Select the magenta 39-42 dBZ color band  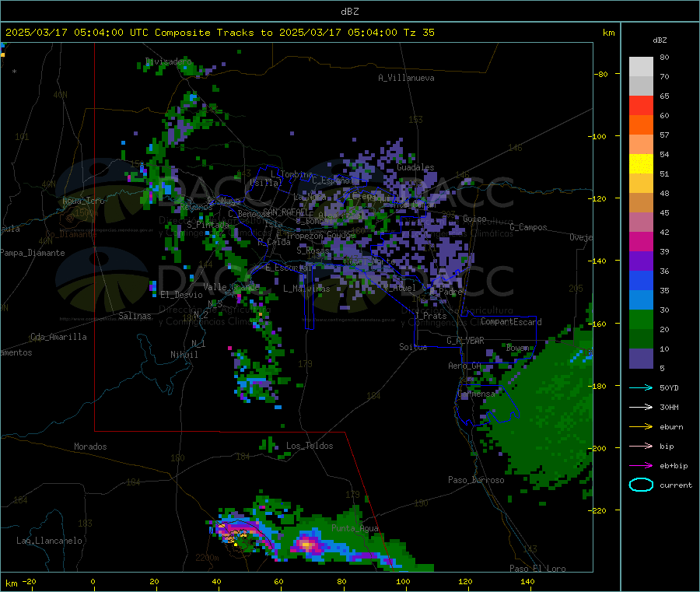[641, 241]
